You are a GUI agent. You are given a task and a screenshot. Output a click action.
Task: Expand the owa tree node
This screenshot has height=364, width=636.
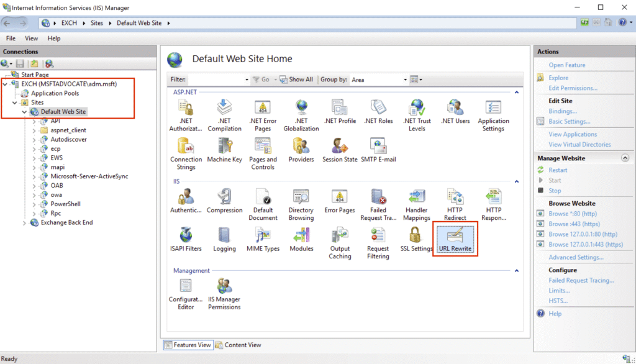pos(35,195)
